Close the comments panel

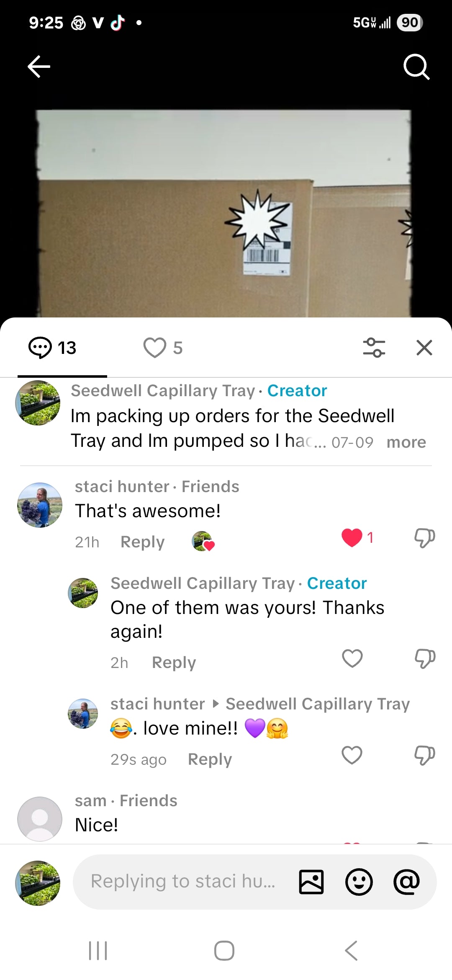(424, 348)
